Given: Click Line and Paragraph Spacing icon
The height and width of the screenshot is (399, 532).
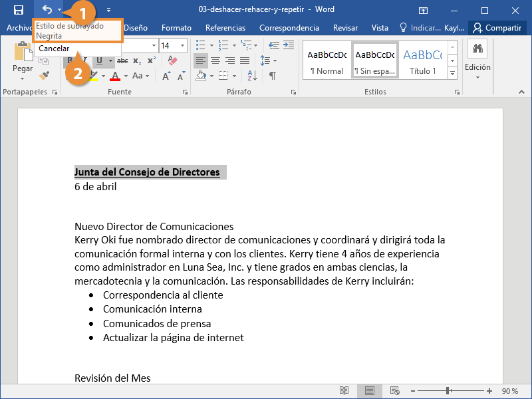Looking at the screenshot, I should (265, 61).
